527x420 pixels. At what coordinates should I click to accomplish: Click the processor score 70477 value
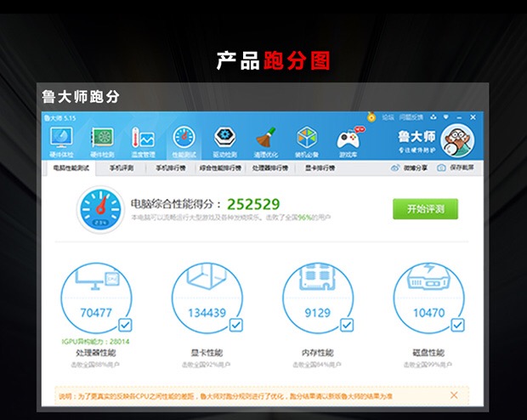(96, 313)
